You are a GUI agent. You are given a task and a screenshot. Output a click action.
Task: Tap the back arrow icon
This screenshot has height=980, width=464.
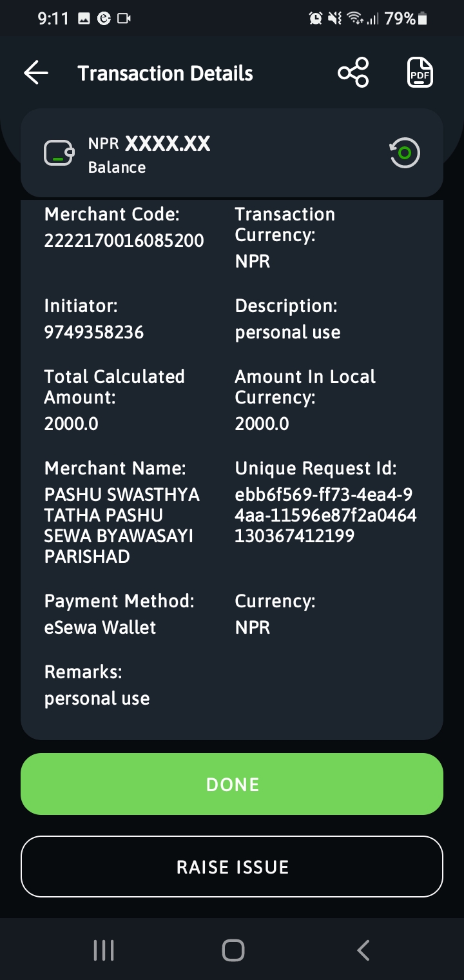coord(36,73)
